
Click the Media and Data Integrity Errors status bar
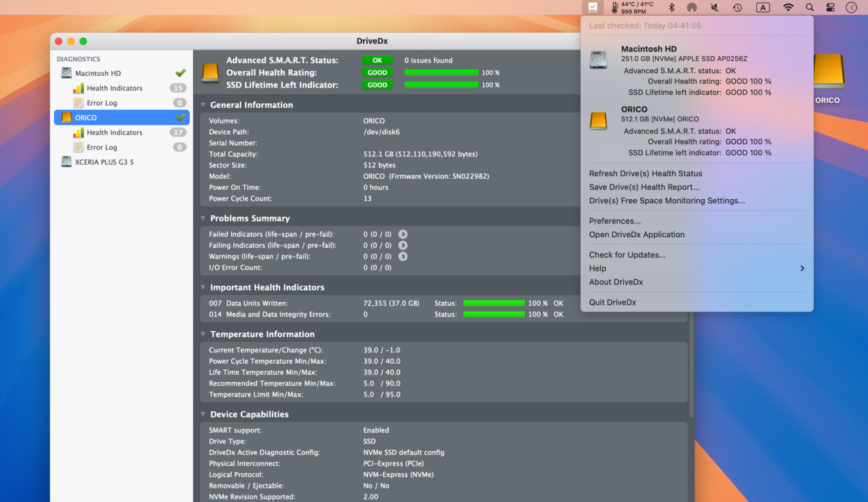pos(494,314)
